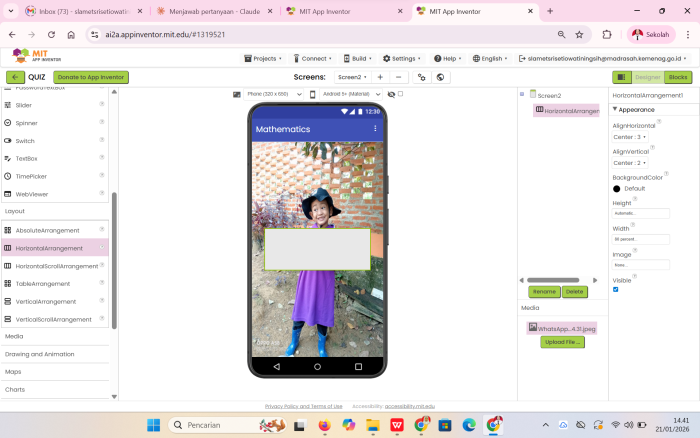700x438 pixels.
Task: Click the Width property field
Action: coord(640,239)
